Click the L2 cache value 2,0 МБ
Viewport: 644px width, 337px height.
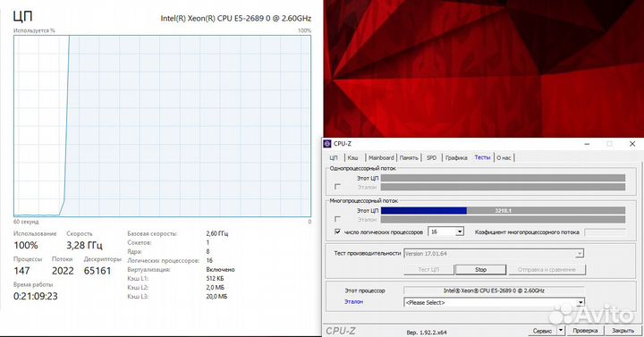216,287
